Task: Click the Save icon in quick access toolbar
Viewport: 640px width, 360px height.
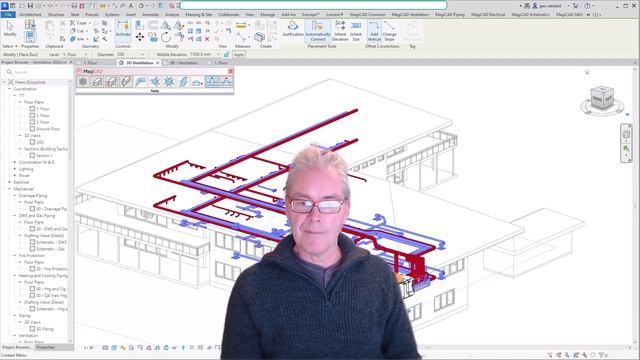Action: pos(30,6)
